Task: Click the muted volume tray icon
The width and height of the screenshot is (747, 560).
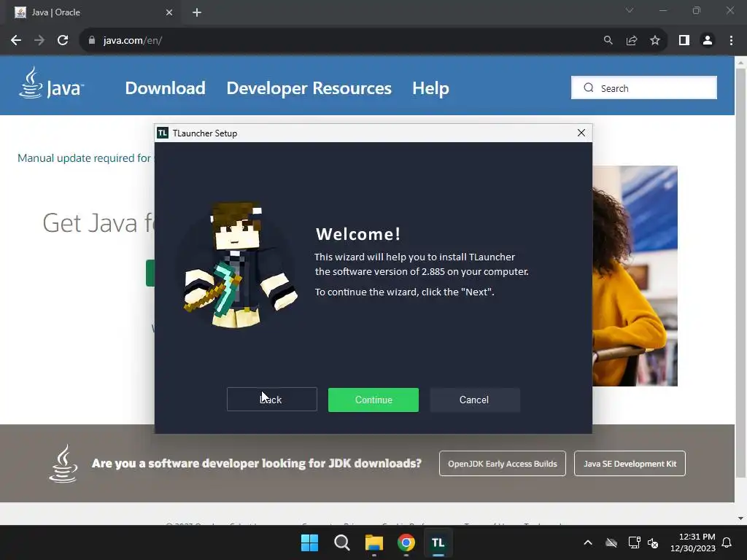Action: [653, 542]
